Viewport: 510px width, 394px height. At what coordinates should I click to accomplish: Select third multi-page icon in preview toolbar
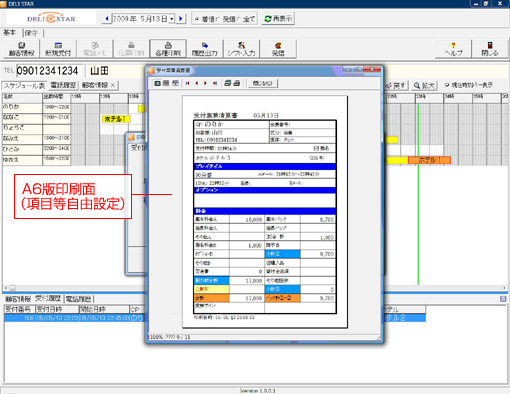[x=175, y=83]
